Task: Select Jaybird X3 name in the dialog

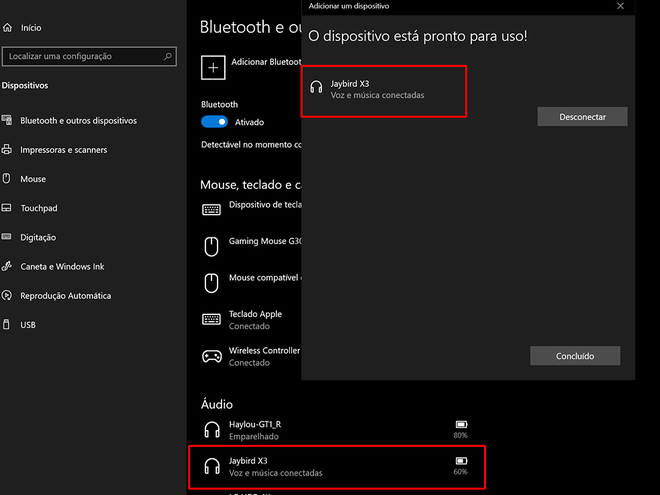Action: click(x=350, y=84)
